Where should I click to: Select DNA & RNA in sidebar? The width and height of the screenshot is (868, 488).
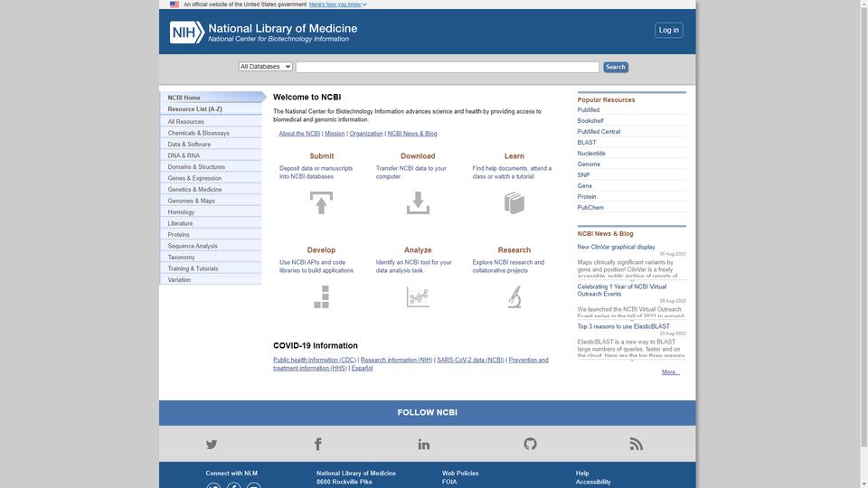click(x=211, y=155)
